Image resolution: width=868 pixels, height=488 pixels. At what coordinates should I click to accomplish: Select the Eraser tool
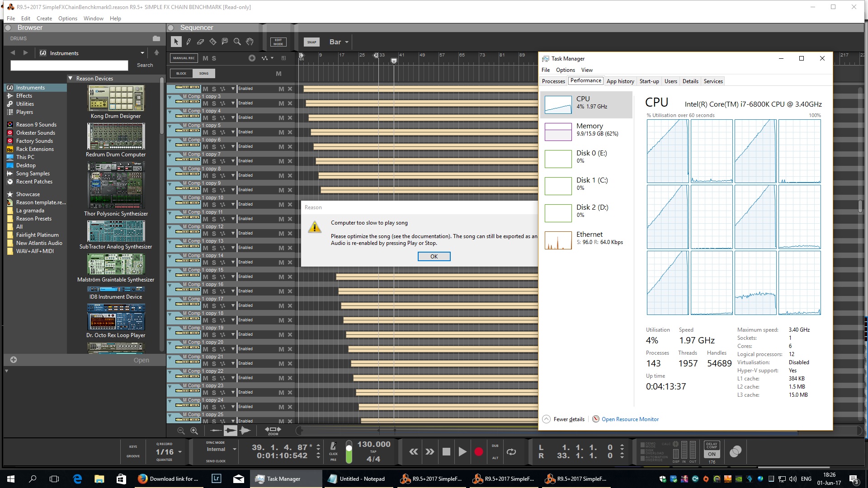(x=201, y=42)
